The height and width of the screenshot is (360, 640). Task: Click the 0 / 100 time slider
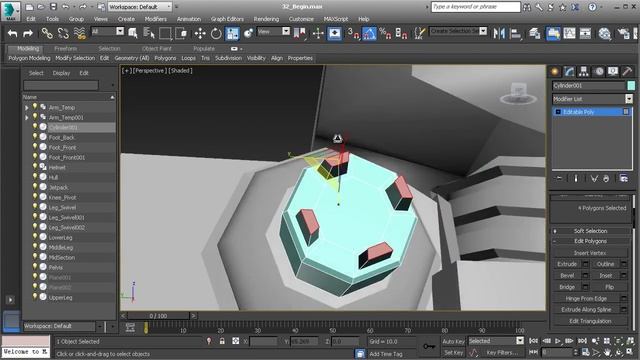pyautogui.click(x=158, y=316)
